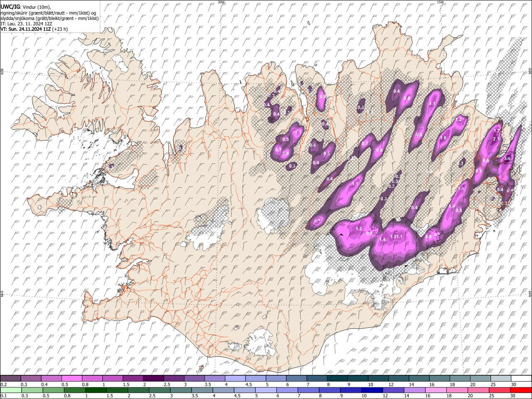Click the 3.4 precipitation value on east coast
This screenshot has height=399, width=532.
pos(507,158)
